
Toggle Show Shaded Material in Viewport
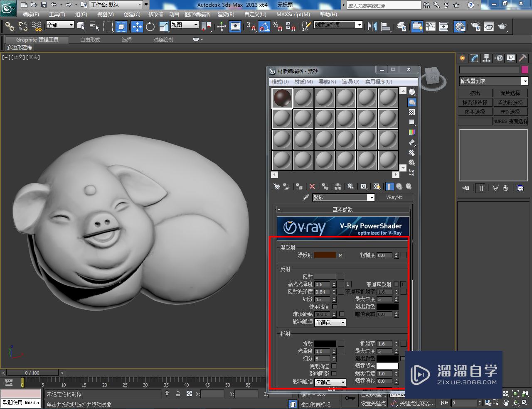click(377, 186)
